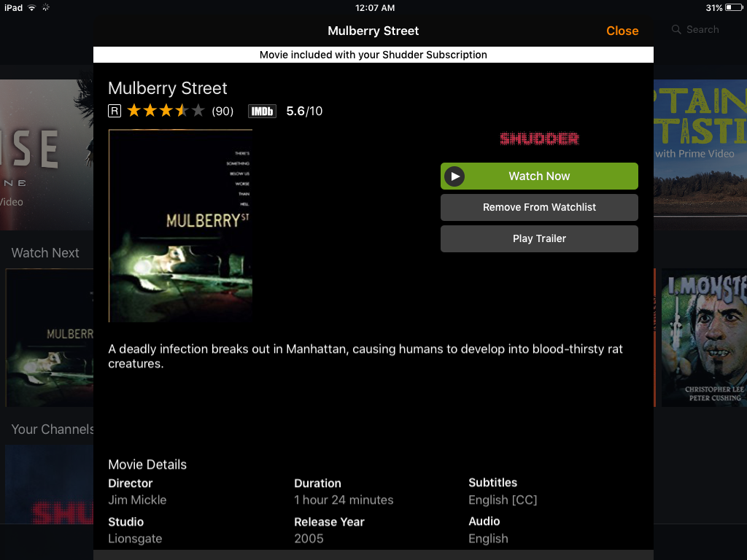The height and width of the screenshot is (560, 747).
Task: Tap the Shudder channel logo
Action: 539,139
